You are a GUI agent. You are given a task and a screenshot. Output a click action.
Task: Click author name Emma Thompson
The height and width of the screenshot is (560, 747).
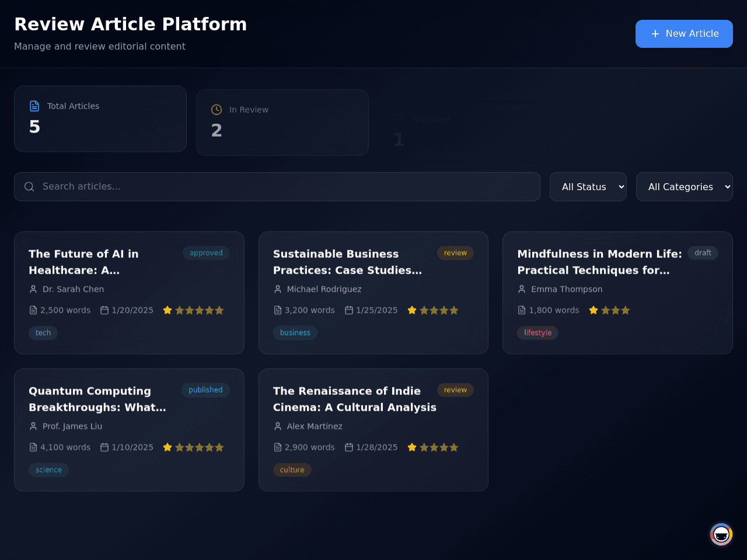point(567,289)
